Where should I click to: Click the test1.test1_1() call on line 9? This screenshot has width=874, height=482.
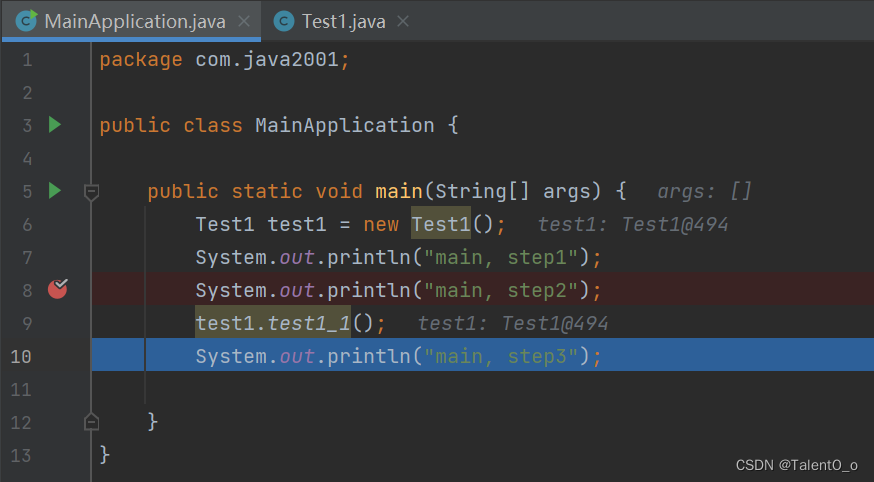pyautogui.click(x=284, y=323)
